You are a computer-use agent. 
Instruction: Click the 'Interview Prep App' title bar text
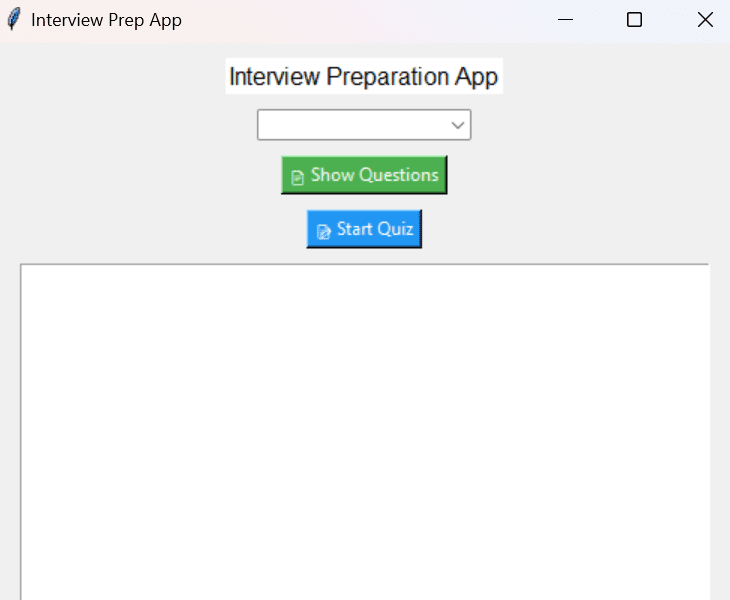tap(106, 20)
